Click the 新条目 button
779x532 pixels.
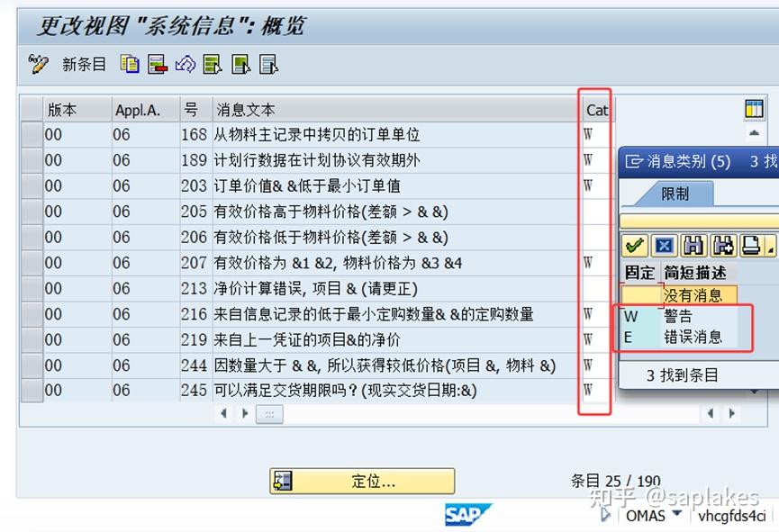pos(84,64)
